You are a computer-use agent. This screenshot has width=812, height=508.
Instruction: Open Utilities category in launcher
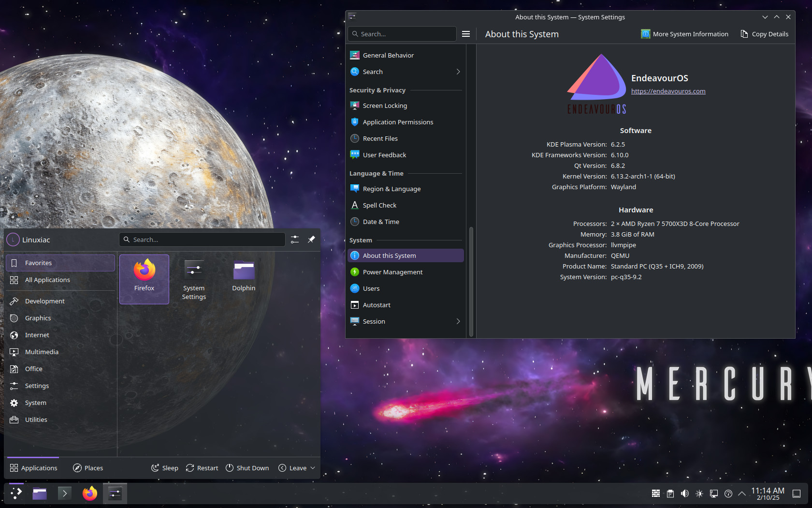coord(60,419)
